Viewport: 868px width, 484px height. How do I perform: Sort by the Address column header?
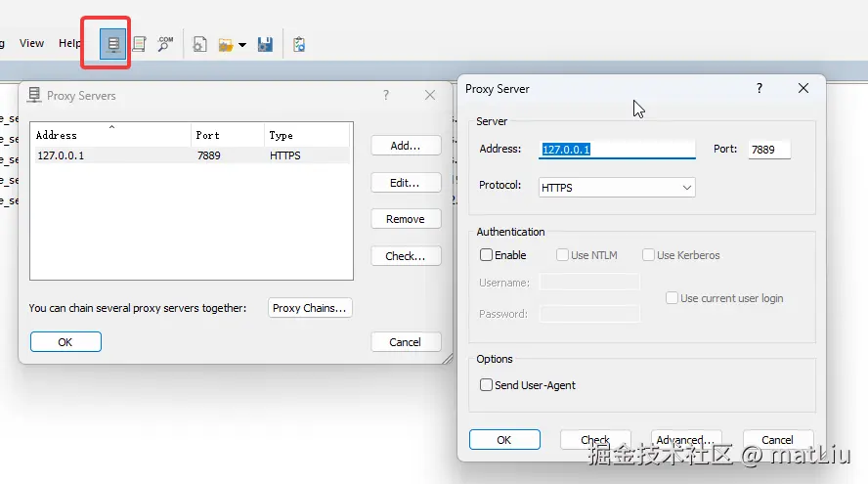(x=110, y=135)
